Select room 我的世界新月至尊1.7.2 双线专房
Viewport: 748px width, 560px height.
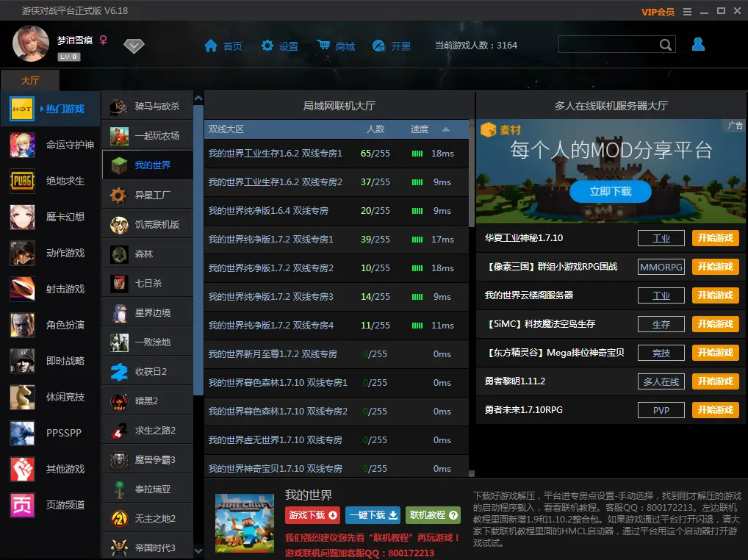coord(337,354)
